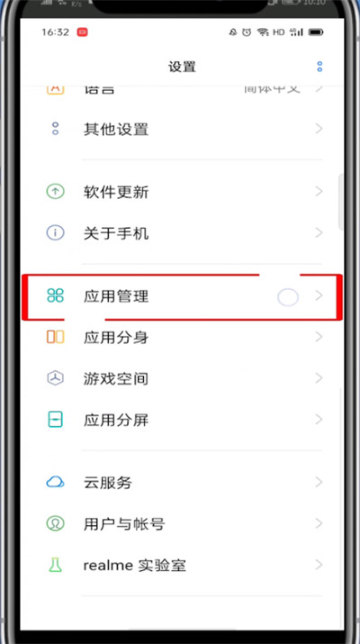Expand 其他设置 using its chevron

(319, 129)
